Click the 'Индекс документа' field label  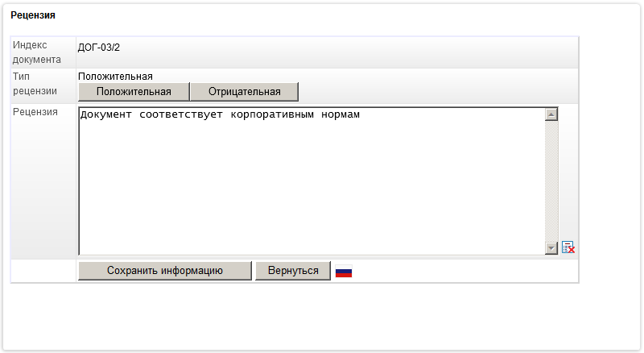pyautogui.click(x=37, y=52)
